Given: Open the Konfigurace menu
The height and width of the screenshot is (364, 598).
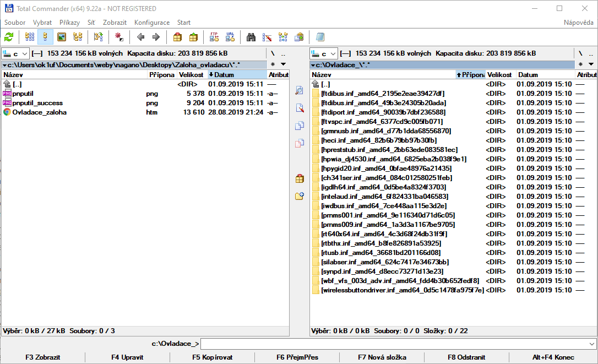Looking at the screenshot, I should (x=152, y=23).
